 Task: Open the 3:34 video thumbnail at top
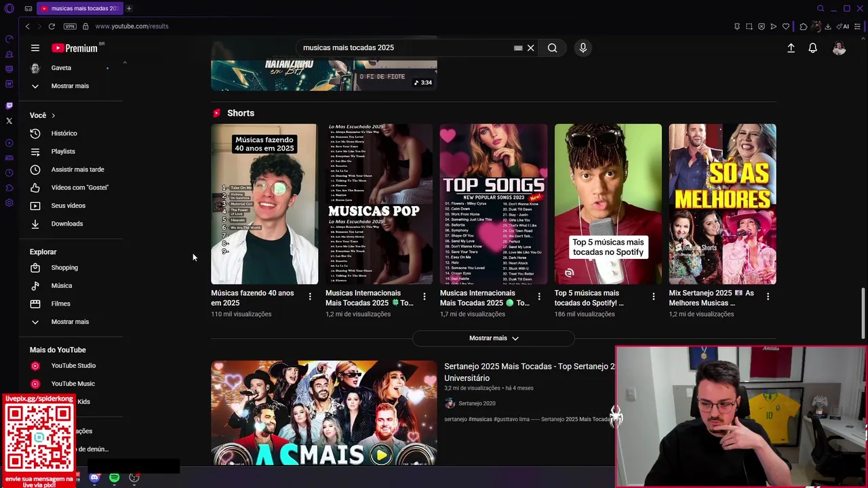tap(324, 76)
